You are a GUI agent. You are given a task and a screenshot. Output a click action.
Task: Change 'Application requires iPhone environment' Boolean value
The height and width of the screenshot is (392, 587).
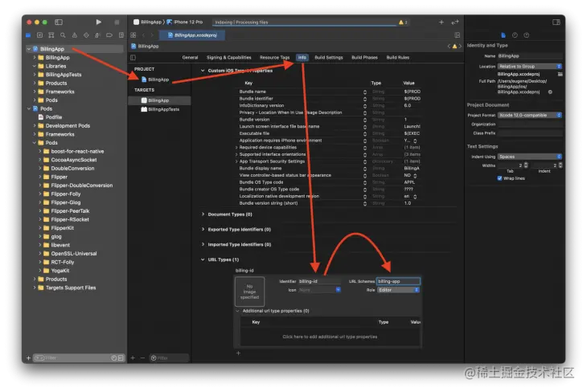(x=415, y=141)
